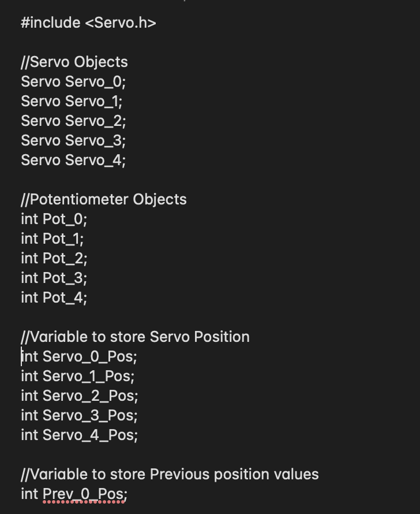Click the //Potentiometer Objects comment
The width and height of the screenshot is (420, 514).
[x=104, y=199]
